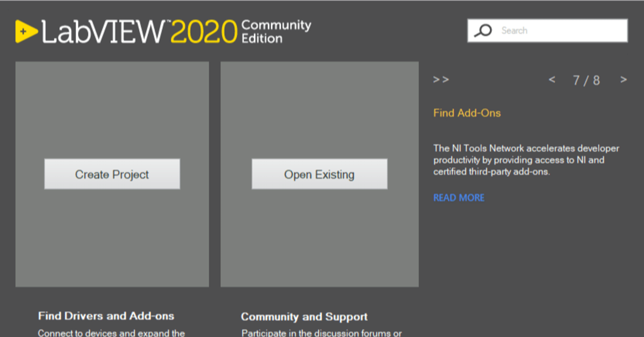Open Find Drivers and Add-ons
The width and height of the screenshot is (644, 337).
coord(106,316)
